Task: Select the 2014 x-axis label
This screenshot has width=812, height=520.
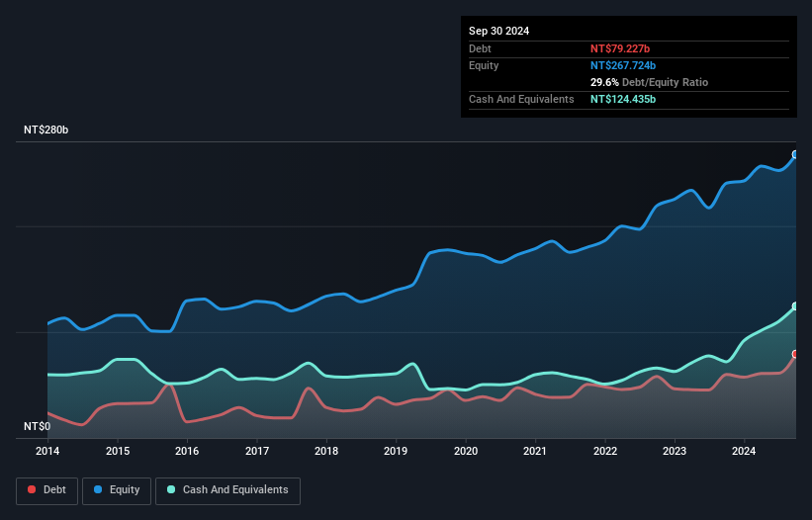Action: tap(47, 451)
